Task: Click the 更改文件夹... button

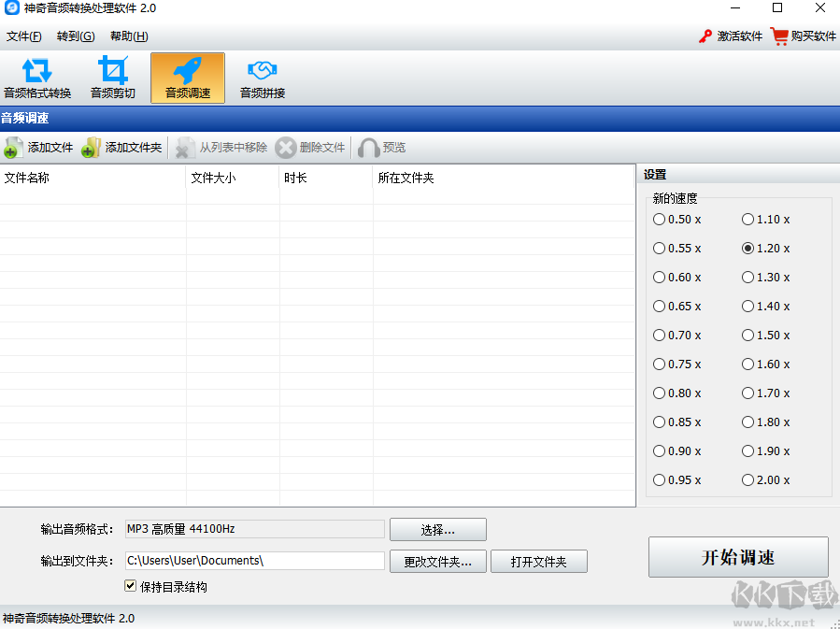Action: (437, 561)
